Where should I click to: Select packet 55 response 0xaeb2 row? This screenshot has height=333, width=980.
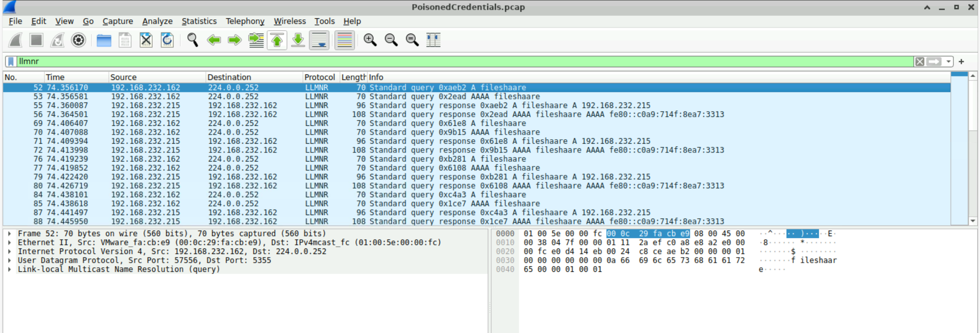(x=476, y=106)
